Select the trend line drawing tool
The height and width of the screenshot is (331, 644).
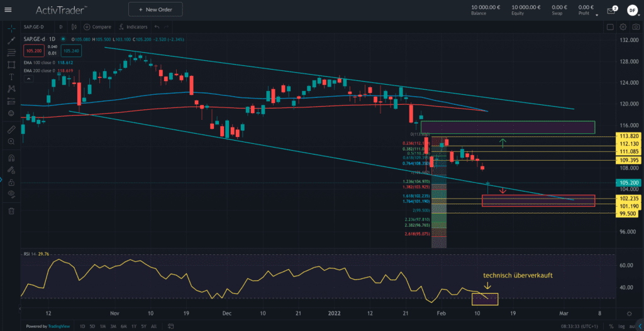pyautogui.click(x=11, y=40)
